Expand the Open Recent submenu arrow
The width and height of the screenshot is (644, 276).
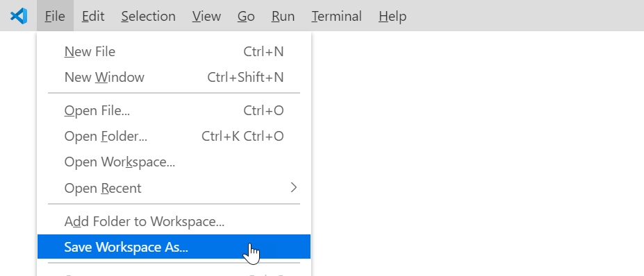coord(294,188)
